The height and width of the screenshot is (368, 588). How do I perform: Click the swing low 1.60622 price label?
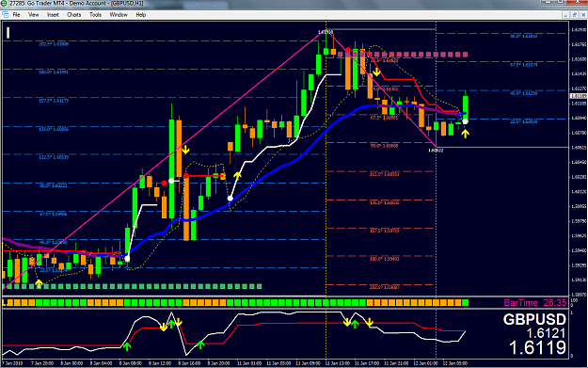point(436,151)
